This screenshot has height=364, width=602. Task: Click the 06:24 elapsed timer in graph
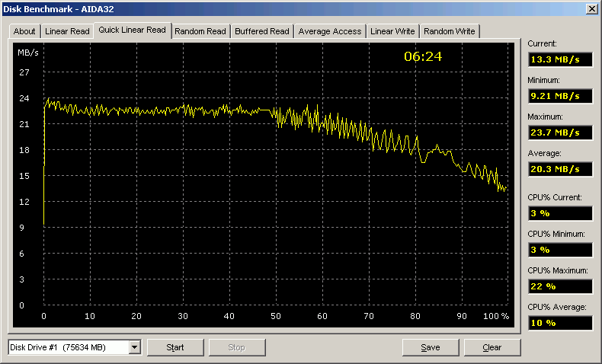(x=423, y=56)
